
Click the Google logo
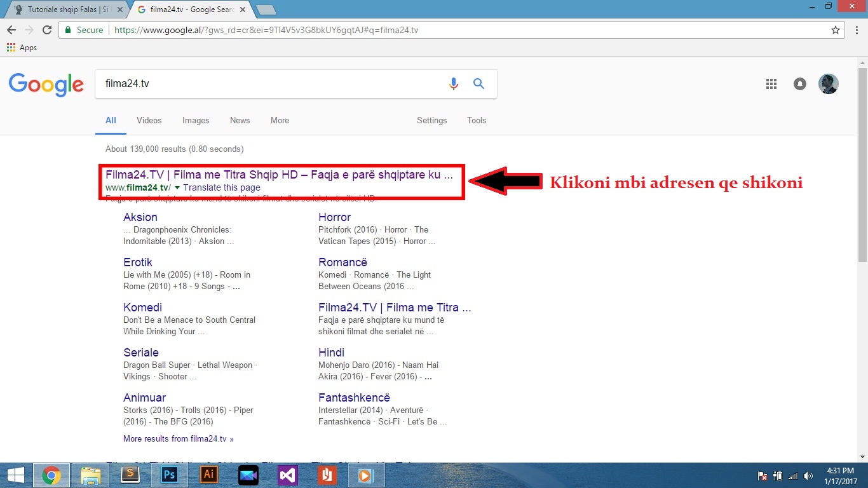tap(46, 85)
